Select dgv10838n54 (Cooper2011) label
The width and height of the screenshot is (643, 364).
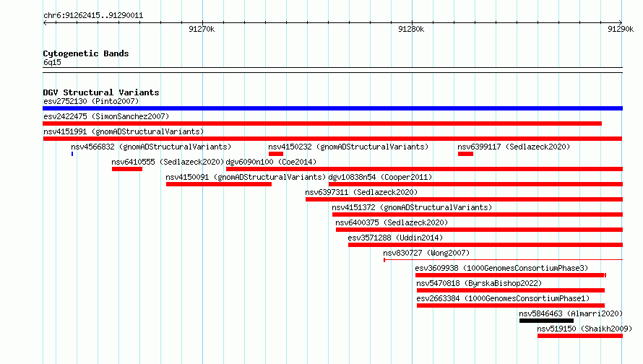pos(380,177)
